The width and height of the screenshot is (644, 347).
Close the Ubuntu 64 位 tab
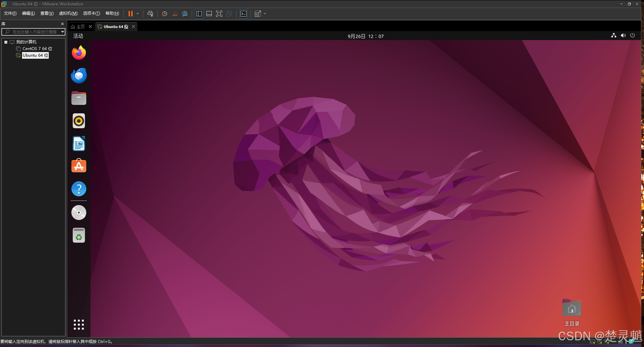133,27
